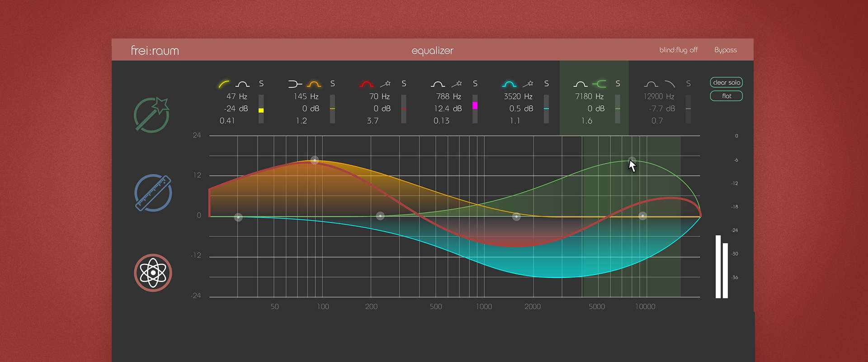Image resolution: width=868 pixels, height=362 pixels.
Task: Solo the 12900 Hz band
Action: click(689, 84)
